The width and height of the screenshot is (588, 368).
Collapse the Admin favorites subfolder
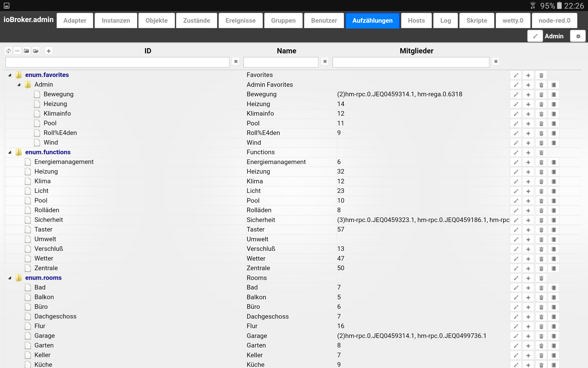click(19, 85)
